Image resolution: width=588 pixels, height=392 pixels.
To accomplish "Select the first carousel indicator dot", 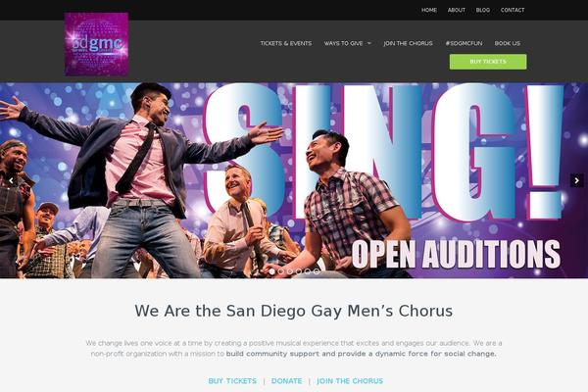I will (x=271, y=271).
